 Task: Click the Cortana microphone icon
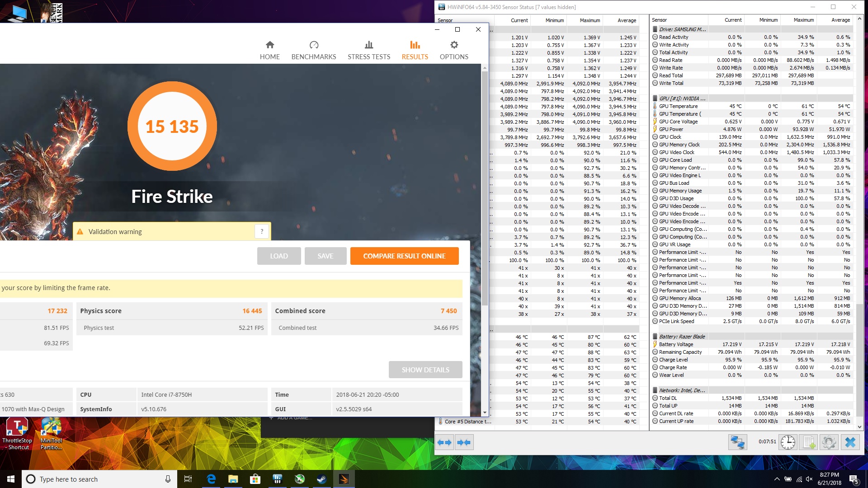(x=168, y=479)
